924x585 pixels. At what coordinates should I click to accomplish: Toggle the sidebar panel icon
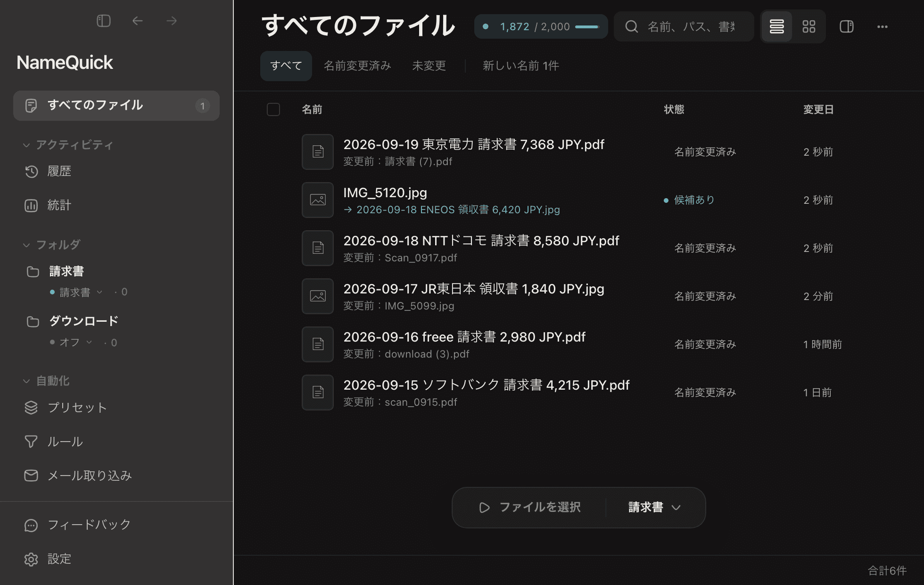click(x=103, y=21)
